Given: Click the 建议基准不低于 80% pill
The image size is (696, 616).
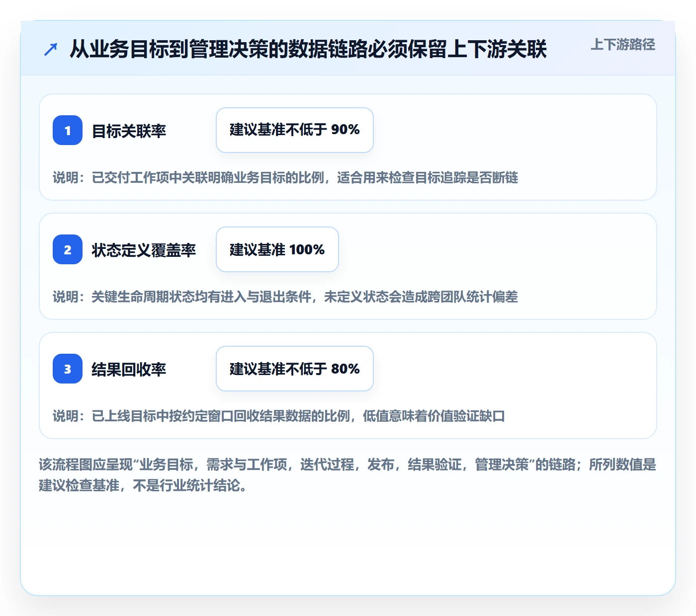Looking at the screenshot, I should (295, 369).
